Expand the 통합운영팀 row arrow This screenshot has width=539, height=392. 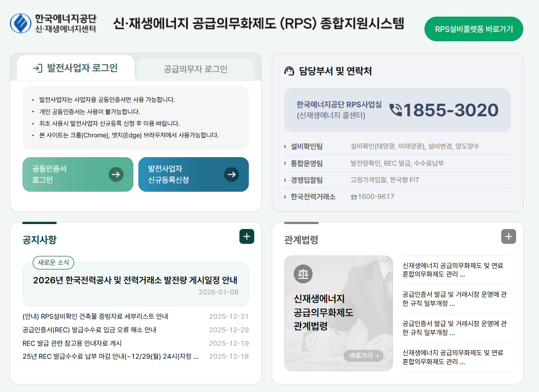pos(285,163)
